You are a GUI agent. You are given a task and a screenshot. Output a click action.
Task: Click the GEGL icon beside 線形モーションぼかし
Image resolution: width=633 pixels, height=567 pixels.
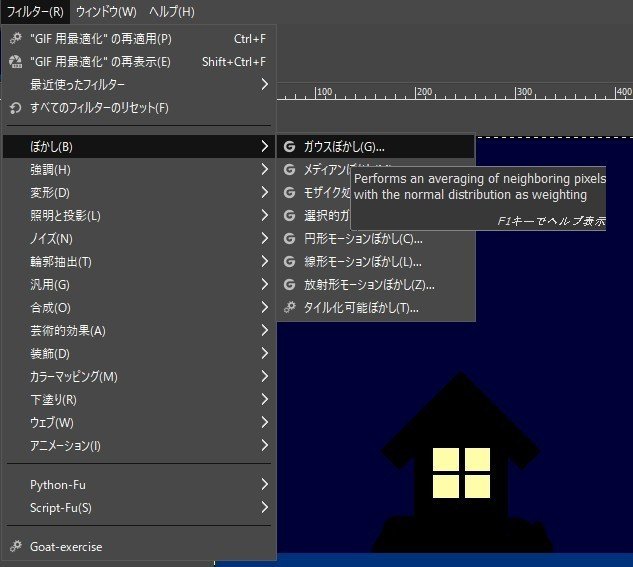click(289, 262)
